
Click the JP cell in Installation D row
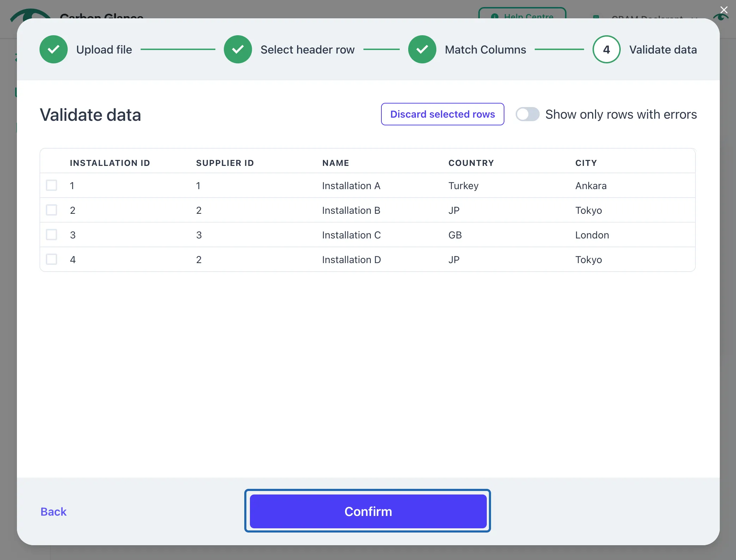(454, 260)
